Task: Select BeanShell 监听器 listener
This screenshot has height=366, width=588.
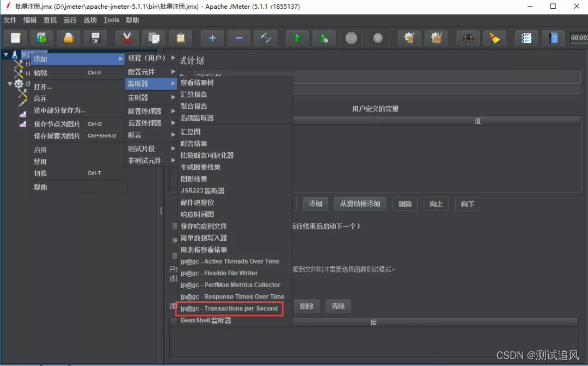Action: 235,320
